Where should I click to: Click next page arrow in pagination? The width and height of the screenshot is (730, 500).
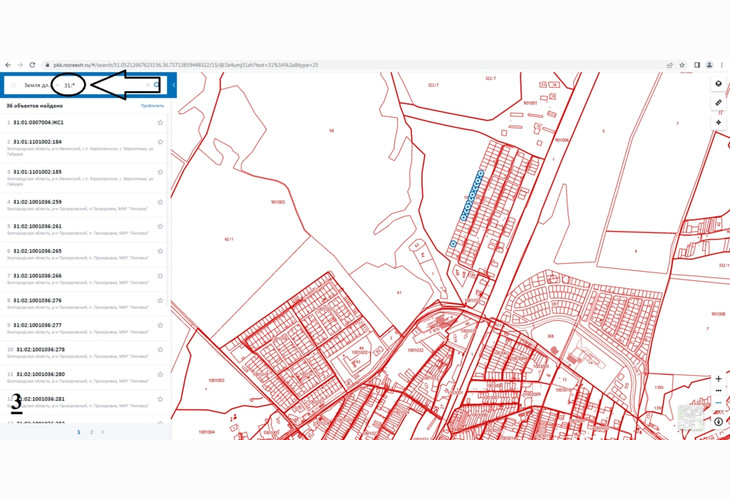(x=103, y=432)
